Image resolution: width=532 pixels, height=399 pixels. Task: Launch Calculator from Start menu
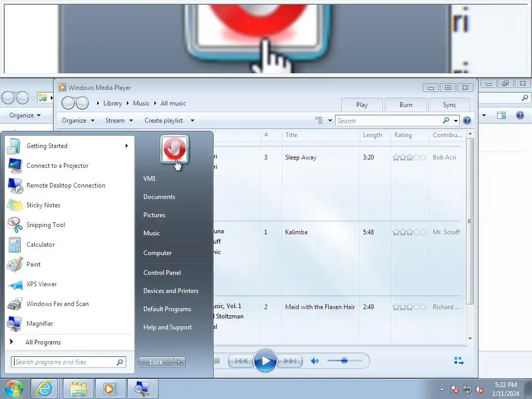[x=70, y=245]
